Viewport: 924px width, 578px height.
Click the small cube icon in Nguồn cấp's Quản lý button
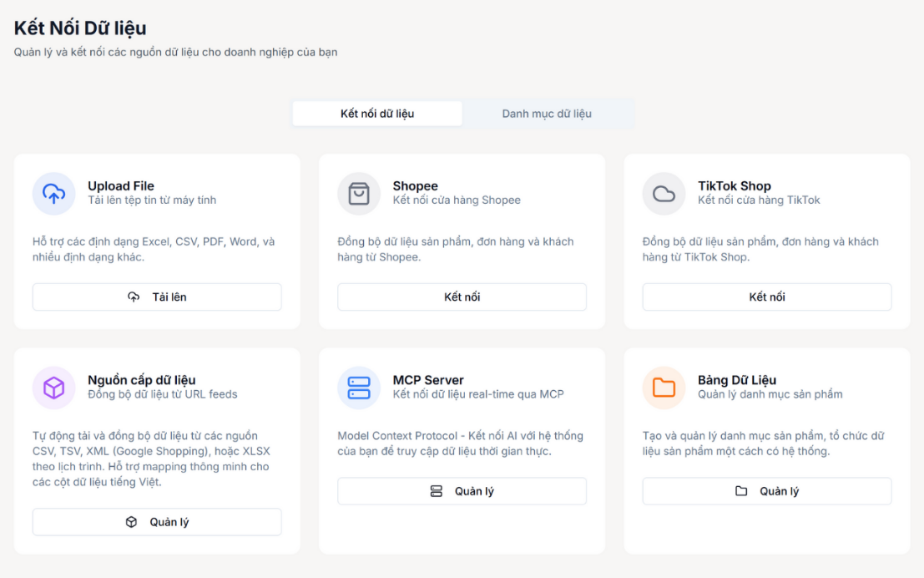pyautogui.click(x=131, y=522)
